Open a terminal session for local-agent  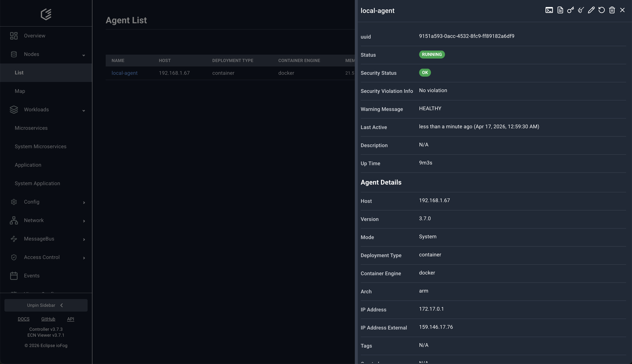pyautogui.click(x=549, y=10)
